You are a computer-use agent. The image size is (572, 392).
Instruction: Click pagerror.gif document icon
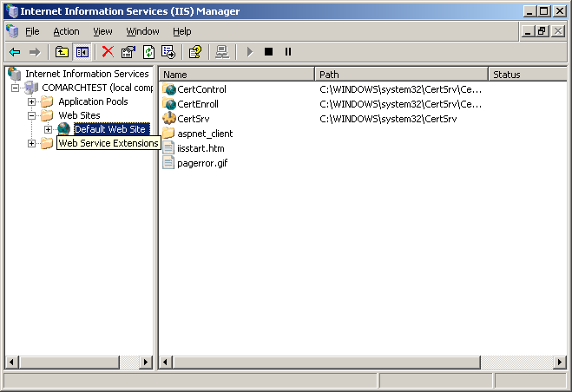[x=168, y=163]
